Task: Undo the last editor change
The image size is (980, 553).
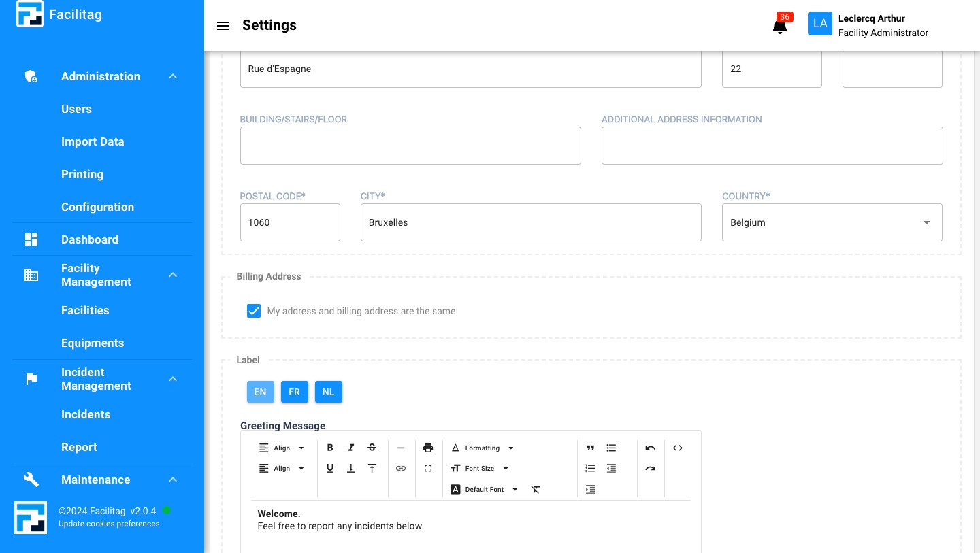Action: tap(650, 448)
